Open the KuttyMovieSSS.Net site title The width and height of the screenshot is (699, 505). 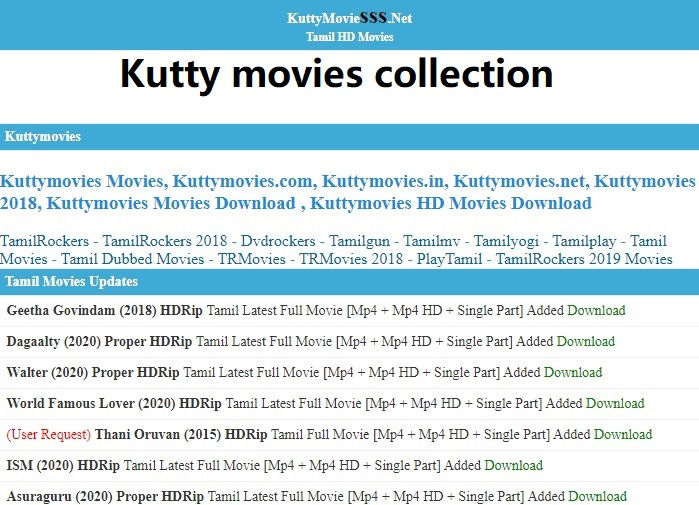(x=350, y=18)
